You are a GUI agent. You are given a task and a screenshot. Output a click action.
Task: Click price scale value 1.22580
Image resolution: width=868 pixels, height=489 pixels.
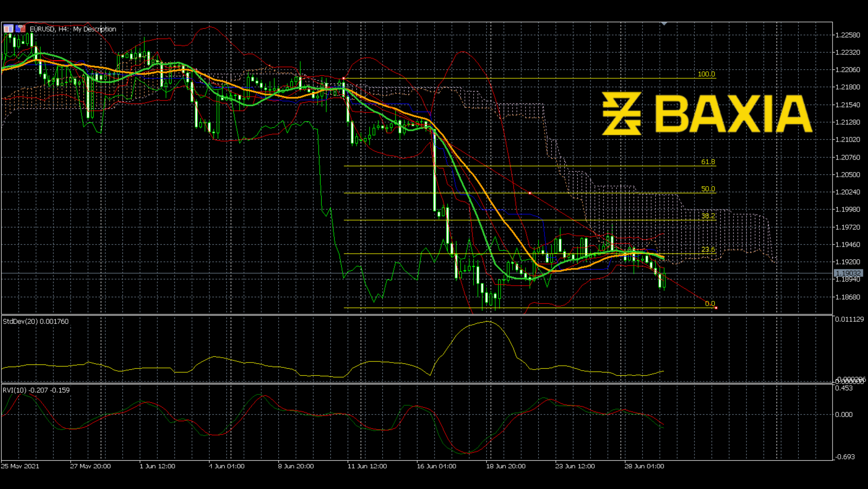tap(848, 35)
